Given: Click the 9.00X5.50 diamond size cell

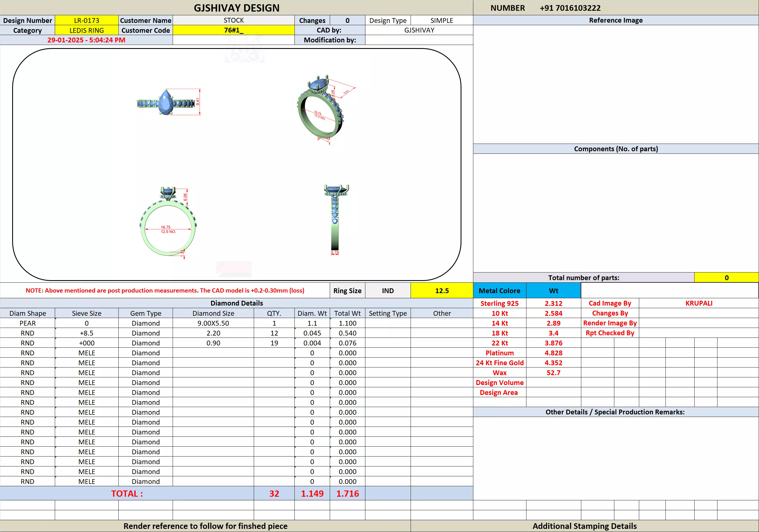Looking at the screenshot, I should click(213, 323).
